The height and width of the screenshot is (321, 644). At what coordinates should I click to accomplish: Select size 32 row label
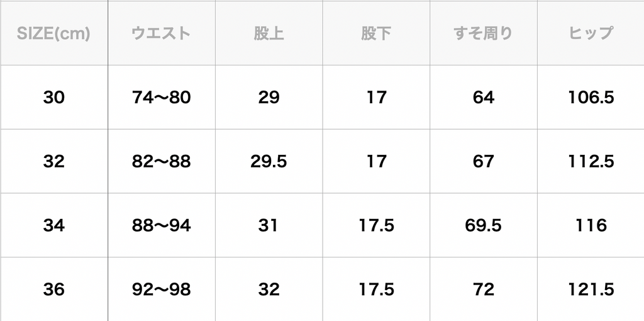point(53,162)
